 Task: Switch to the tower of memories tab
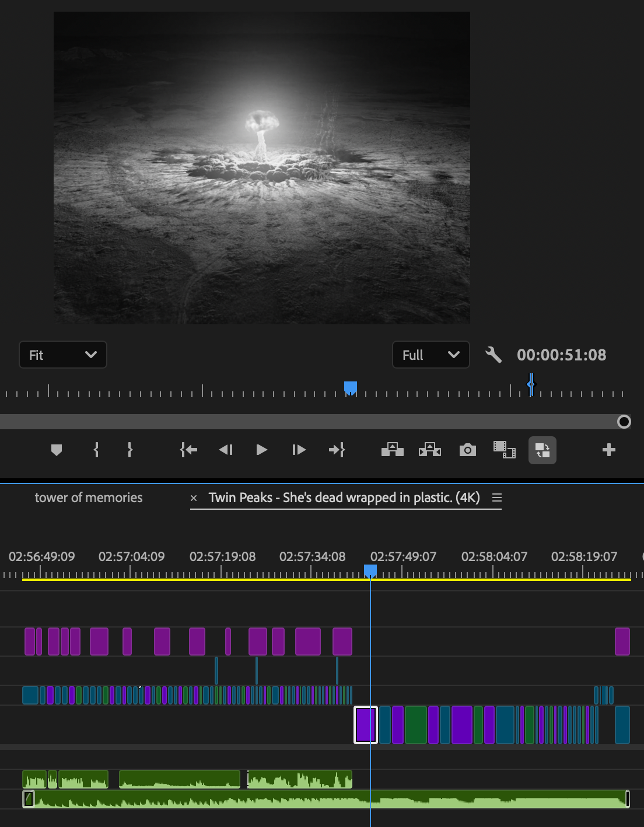tap(89, 497)
